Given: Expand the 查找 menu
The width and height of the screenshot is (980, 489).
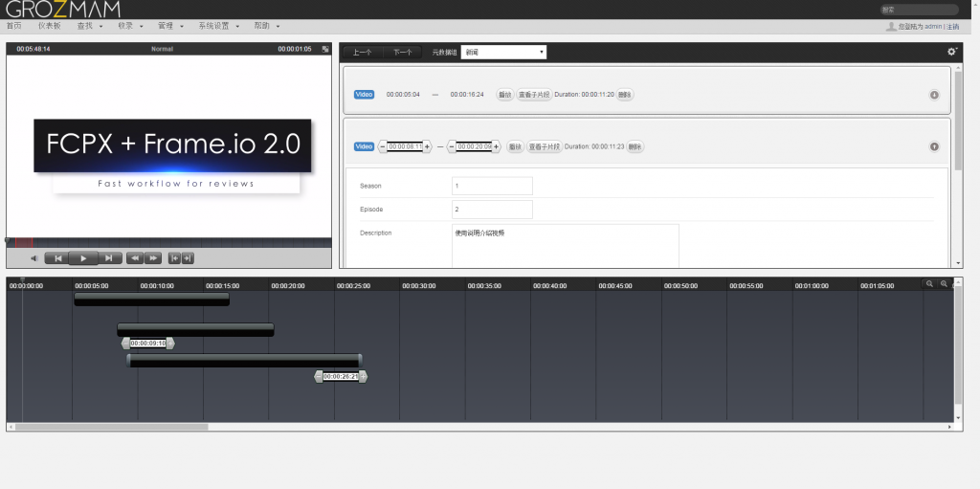Looking at the screenshot, I should point(89,26).
